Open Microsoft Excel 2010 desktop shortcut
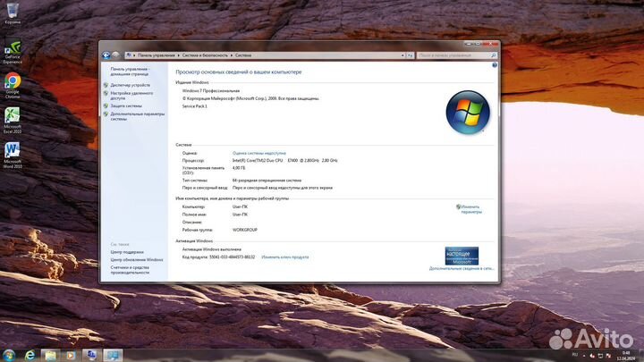 point(13,121)
